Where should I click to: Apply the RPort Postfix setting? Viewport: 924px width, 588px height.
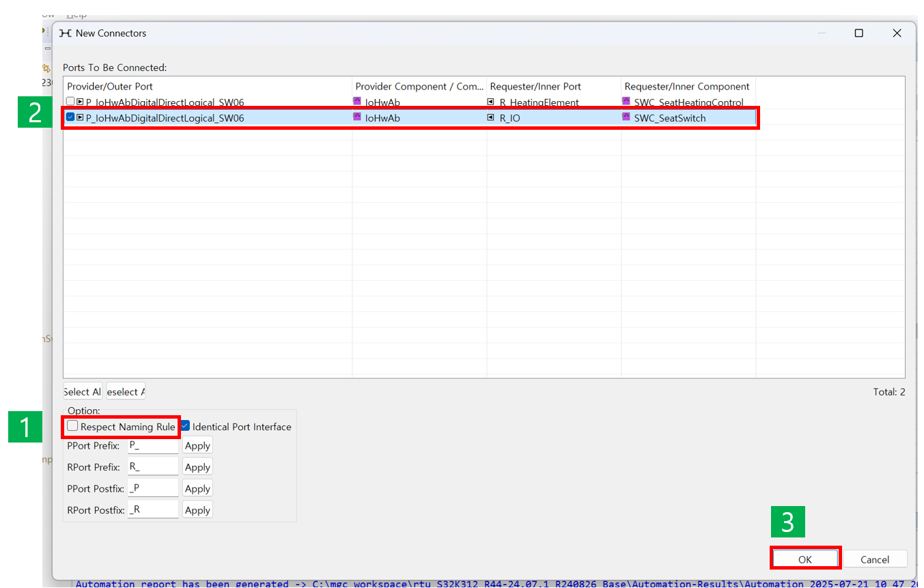[197, 510]
